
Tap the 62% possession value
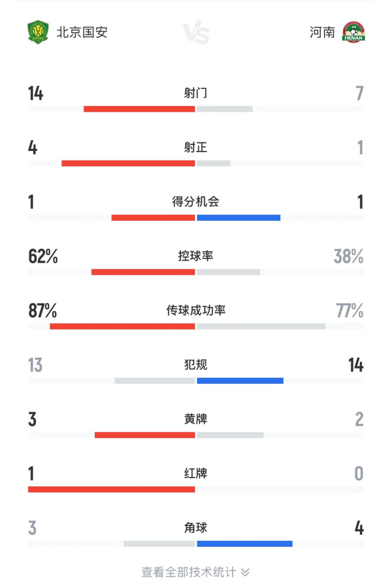click(x=43, y=256)
